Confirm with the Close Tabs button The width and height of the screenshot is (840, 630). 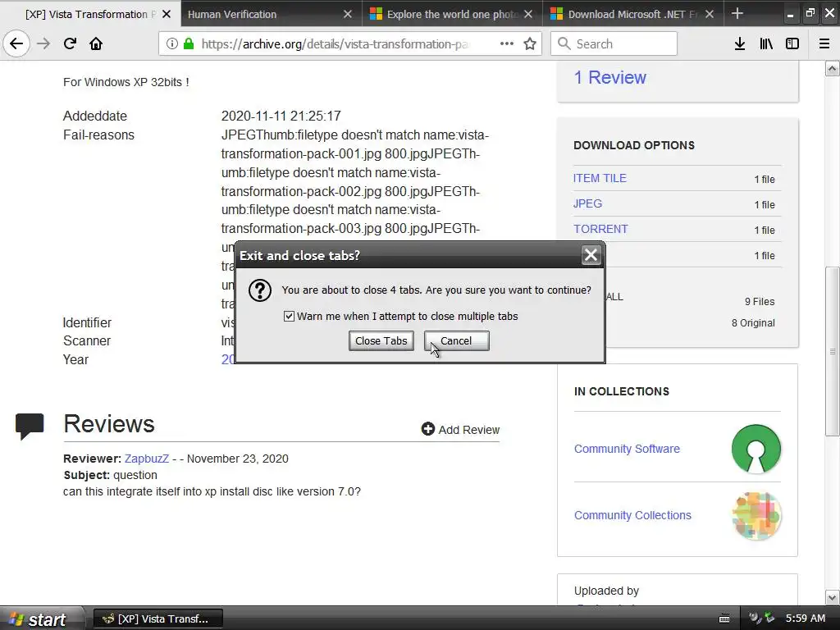point(381,340)
